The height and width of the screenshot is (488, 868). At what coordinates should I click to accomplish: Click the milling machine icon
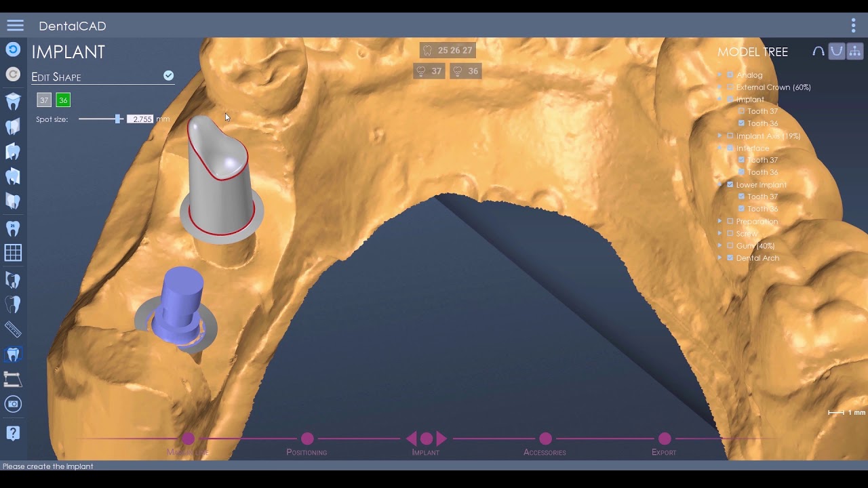[13, 379]
